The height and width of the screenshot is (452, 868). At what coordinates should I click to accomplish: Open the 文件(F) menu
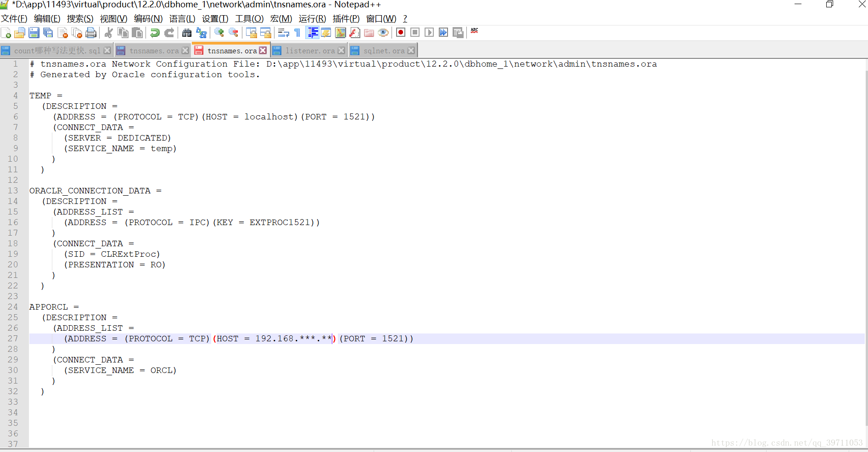(x=14, y=19)
